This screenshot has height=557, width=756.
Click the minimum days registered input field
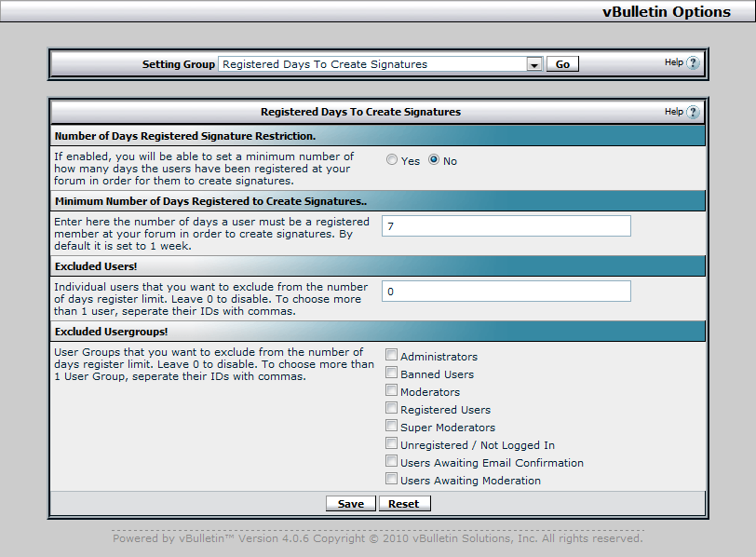tap(506, 226)
